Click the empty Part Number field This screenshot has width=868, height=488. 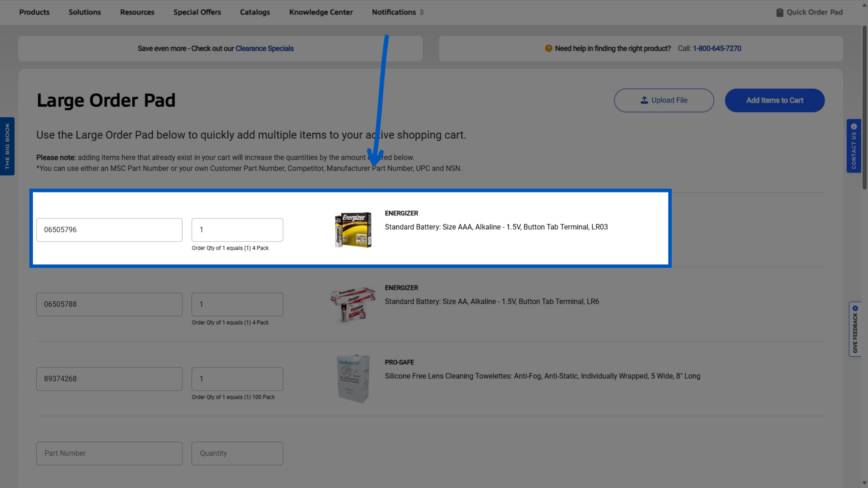[x=109, y=454]
